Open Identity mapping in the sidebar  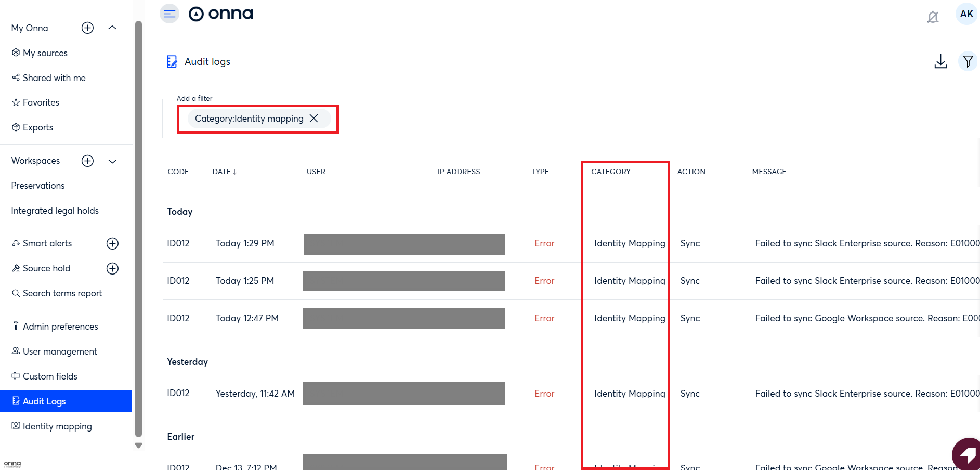point(57,426)
